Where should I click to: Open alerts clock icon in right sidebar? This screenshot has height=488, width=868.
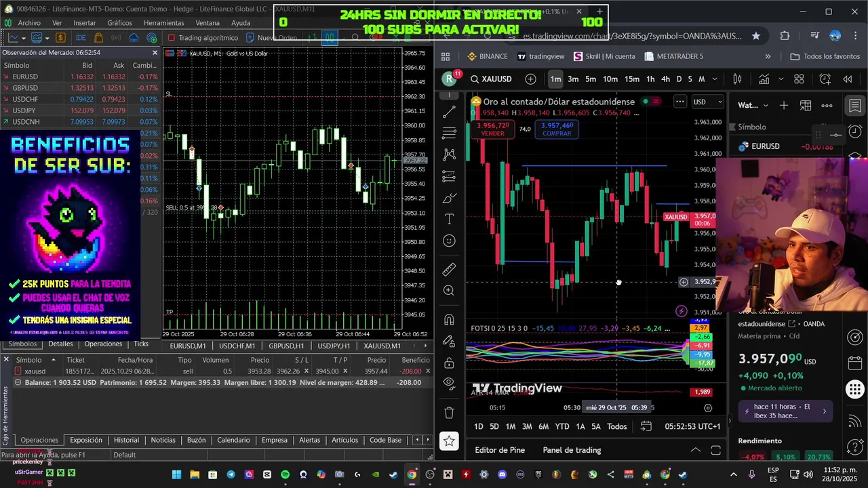[855, 131]
